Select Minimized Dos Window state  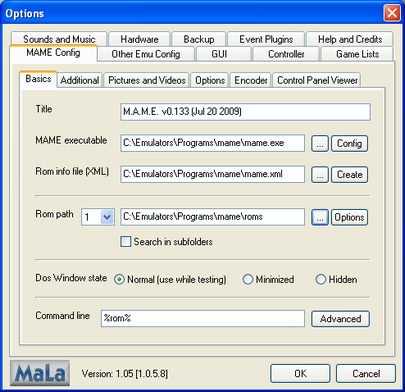click(248, 279)
